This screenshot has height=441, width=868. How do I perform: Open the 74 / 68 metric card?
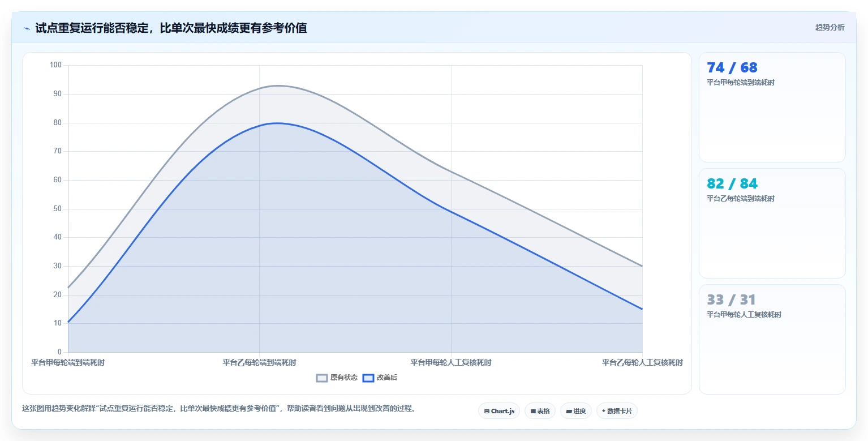772,108
